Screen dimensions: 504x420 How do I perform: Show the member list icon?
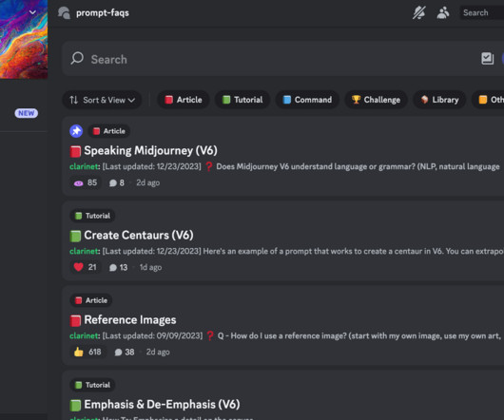443,13
